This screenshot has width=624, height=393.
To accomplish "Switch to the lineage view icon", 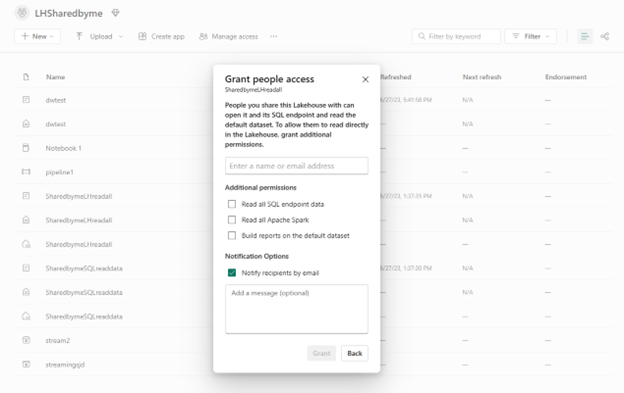I will pyautogui.click(x=604, y=36).
